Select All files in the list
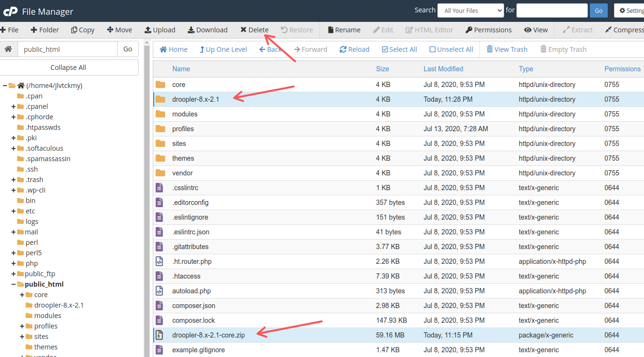This screenshot has height=357, width=644. pos(399,49)
